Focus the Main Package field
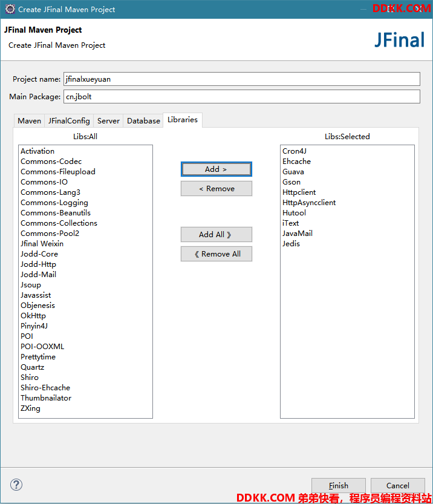 [x=241, y=97]
